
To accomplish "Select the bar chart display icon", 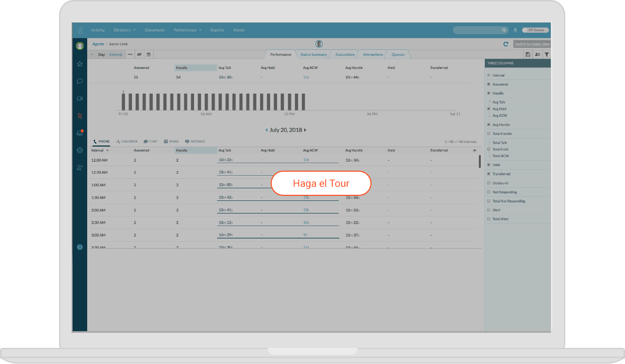I will point(140,55).
